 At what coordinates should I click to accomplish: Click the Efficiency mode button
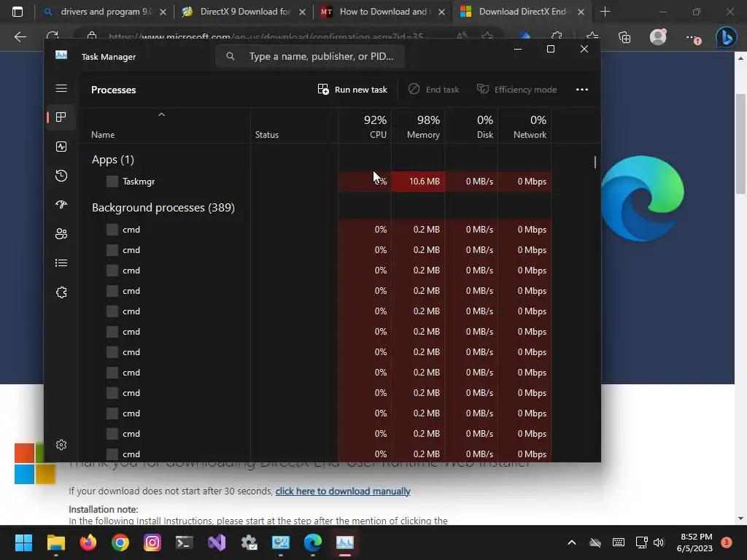[x=517, y=90]
